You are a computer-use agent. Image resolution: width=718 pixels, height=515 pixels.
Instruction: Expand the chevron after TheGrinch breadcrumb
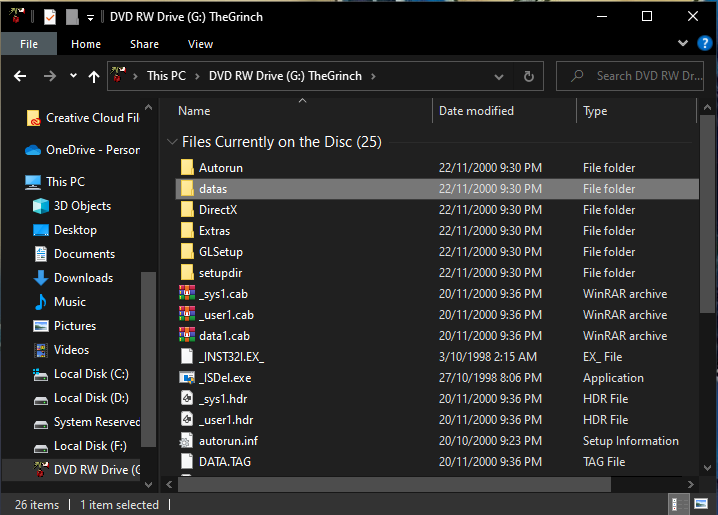click(373, 76)
